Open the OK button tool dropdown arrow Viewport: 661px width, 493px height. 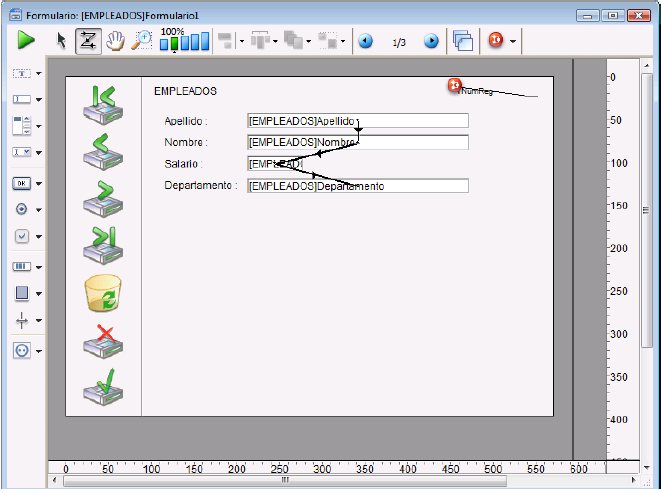pos(39,184)
